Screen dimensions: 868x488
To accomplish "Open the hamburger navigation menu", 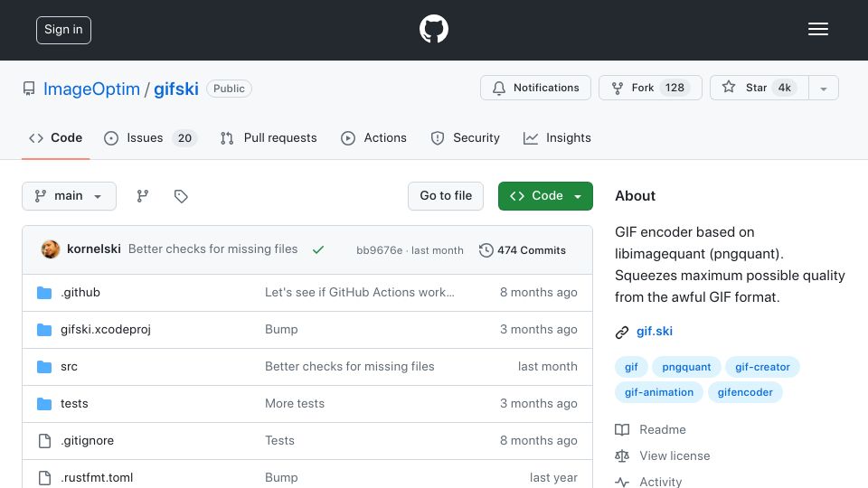I will (x=817, y=29).
